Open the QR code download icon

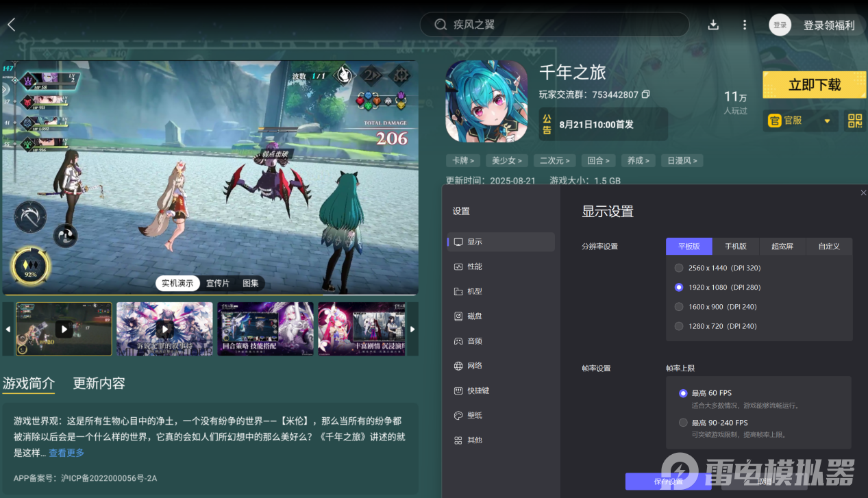[x=855, y=121]
